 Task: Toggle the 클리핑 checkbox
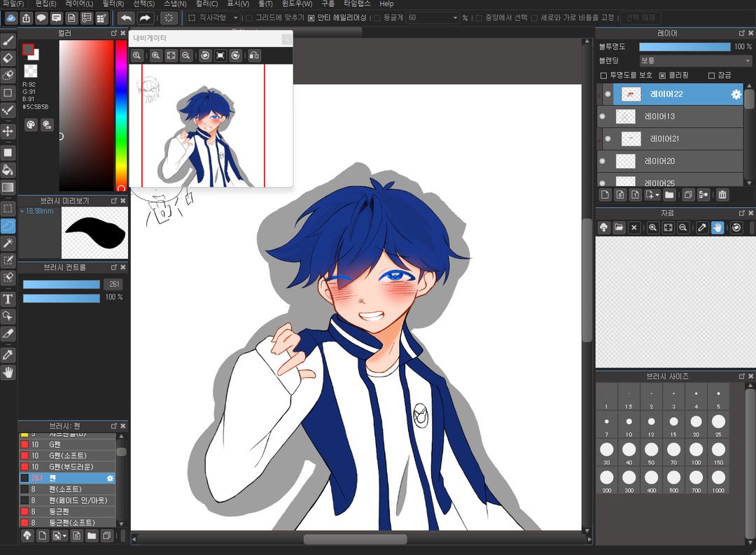pos(662,75)
